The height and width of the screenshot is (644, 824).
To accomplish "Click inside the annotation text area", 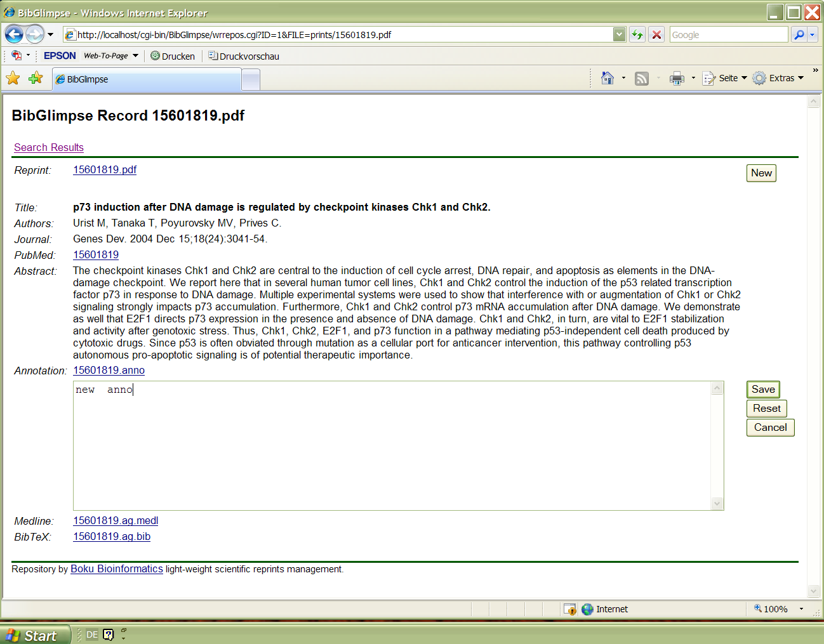I will (392, 445).
